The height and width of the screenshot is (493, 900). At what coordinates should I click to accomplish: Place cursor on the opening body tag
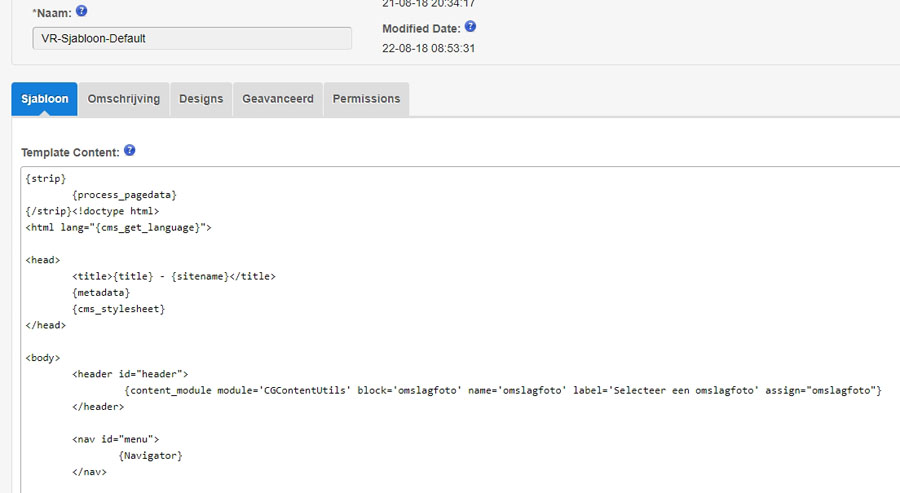(x=43, y=358)
